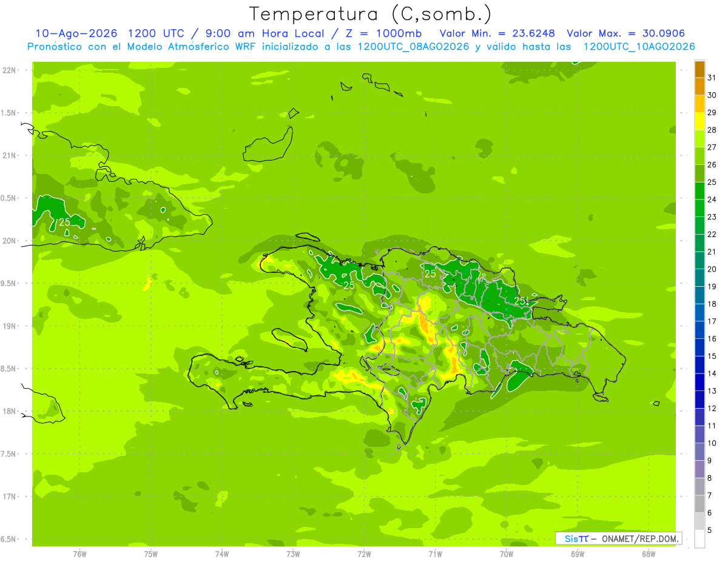Screen dimensions: 728x562
Task: Click the "7.5N" latitude axis label
Action: pos(9,454)
